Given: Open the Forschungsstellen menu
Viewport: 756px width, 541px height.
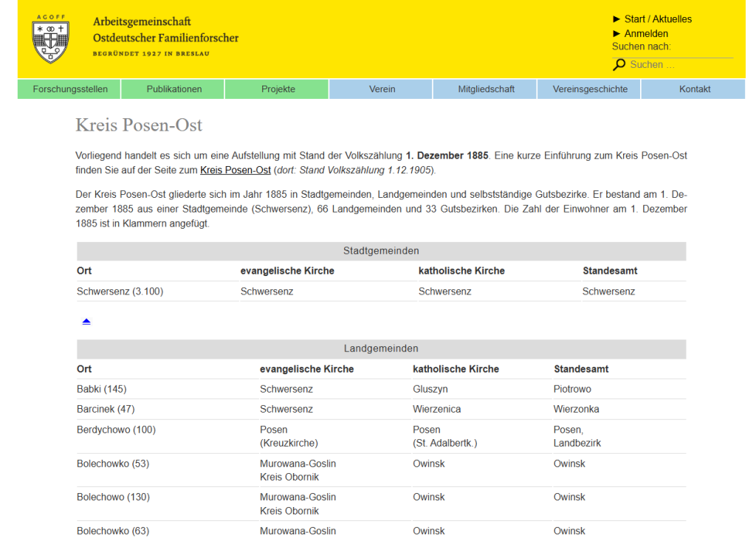Looking at the screenshot, I should pos(69,89).
